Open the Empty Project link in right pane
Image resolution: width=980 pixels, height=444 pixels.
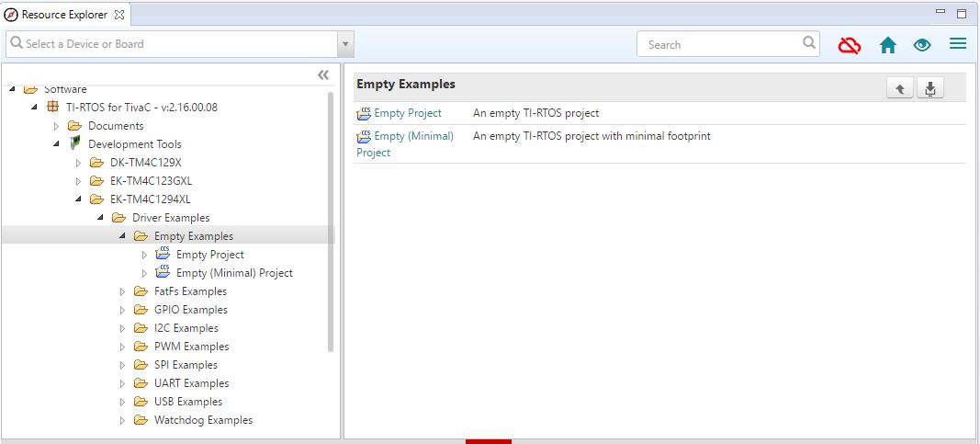408,113
